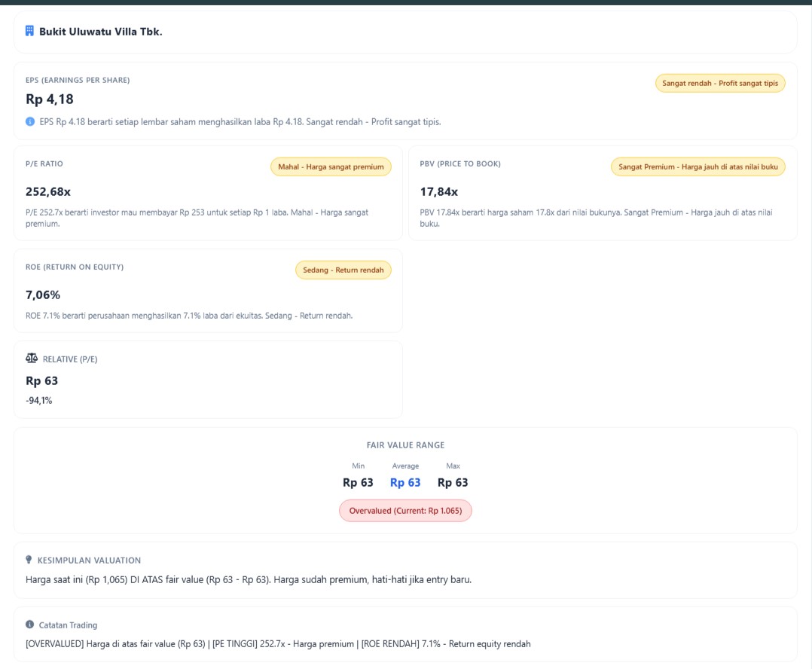Click the Max fair value Rp 63
The width and height of the screenshot is (812, 669).
click(453, 482)
